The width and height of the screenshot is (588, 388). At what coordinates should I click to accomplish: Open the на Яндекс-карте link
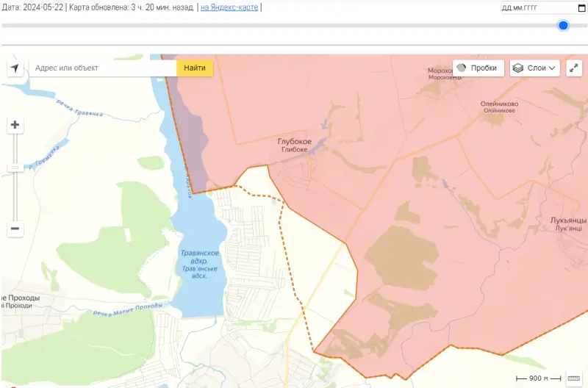coord(229,7)
